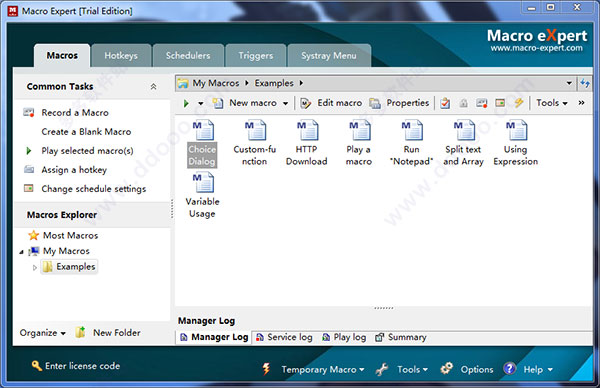Viewport: 600px width, 388px height.
Task: Click the www.macro-expert.com link
Action: point(536,48)
